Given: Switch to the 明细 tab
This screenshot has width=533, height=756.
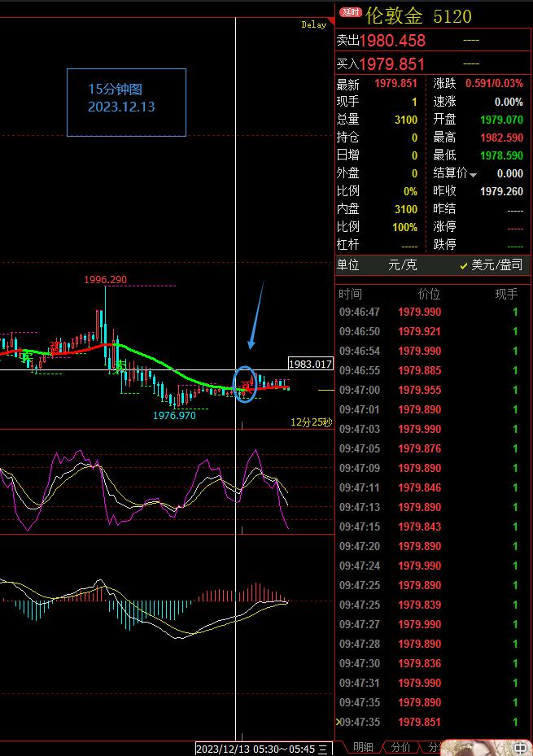Looking at the screenshot, I should click(x=362, y=747).
